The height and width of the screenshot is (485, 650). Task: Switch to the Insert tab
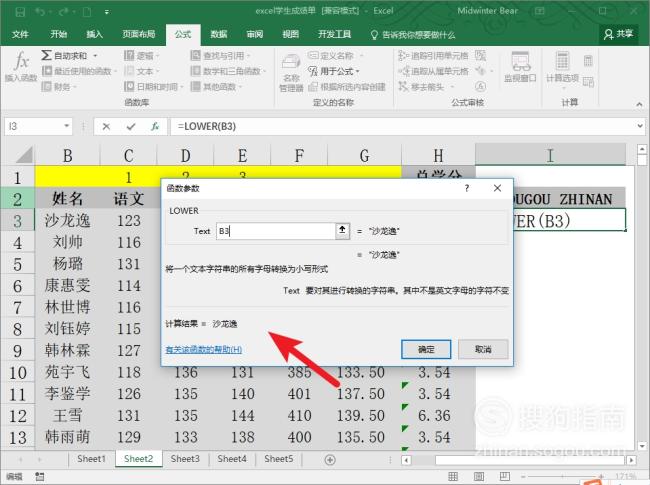point(94,34)
